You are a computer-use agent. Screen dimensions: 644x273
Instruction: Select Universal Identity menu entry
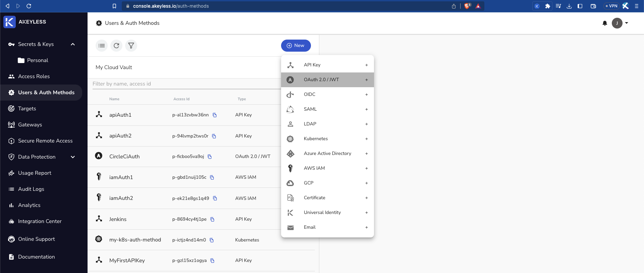[x=327, y=213]
